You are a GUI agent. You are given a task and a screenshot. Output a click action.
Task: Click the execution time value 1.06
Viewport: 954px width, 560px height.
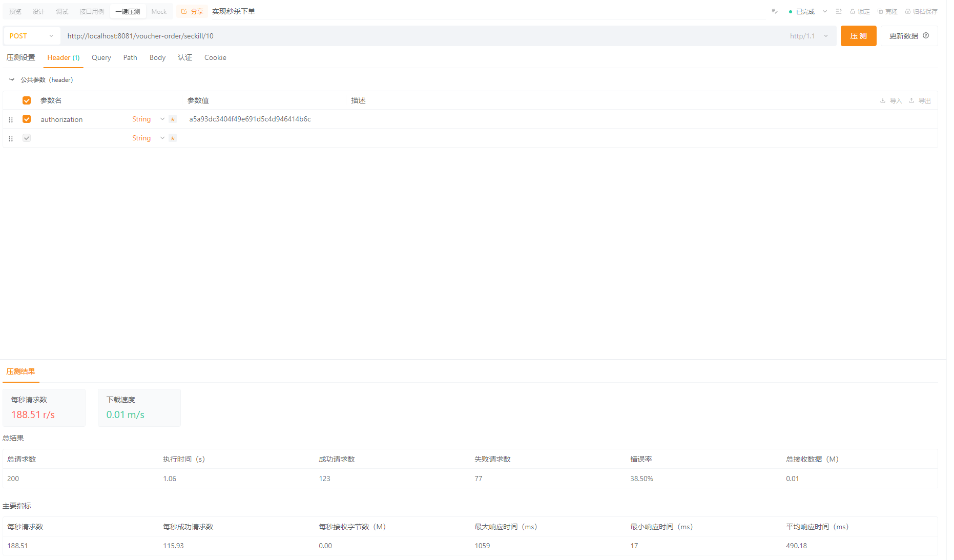(x=170, y=479)
